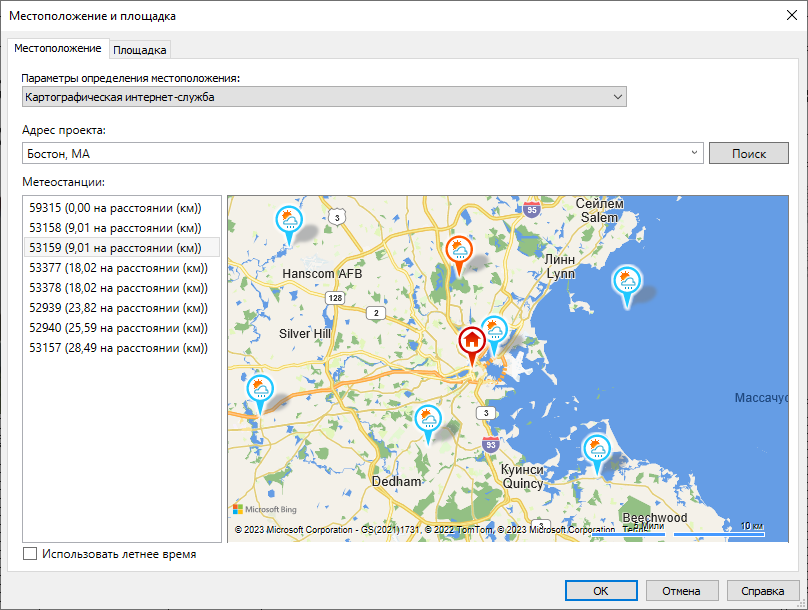Click route 128 shield on map
The image size is (808, 610).
pos(335,298)
